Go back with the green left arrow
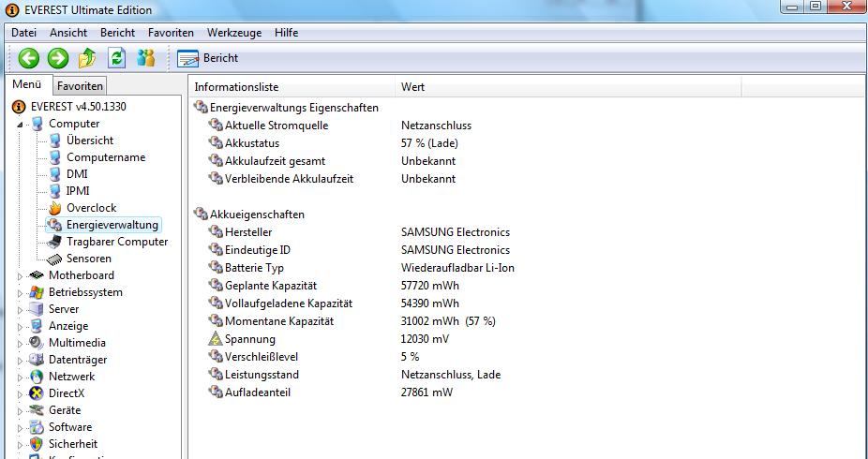 point(29,58)
